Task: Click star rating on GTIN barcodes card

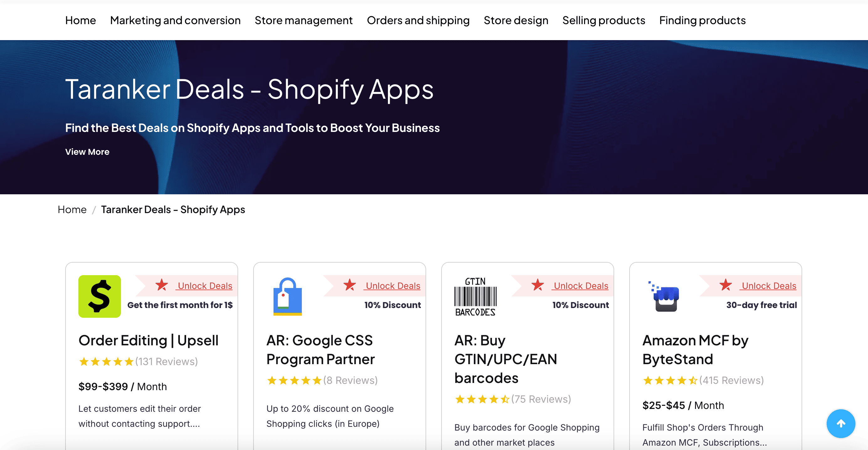Action: point(482,400)
